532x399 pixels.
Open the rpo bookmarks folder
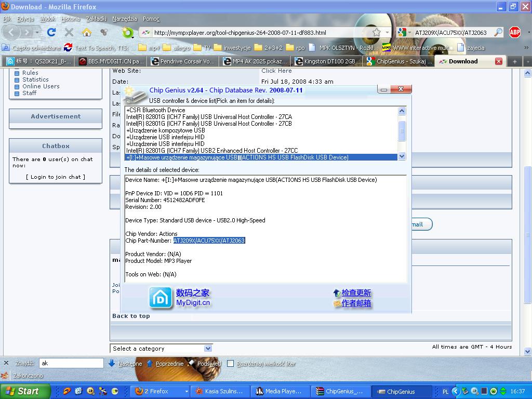tap(296, 48)
